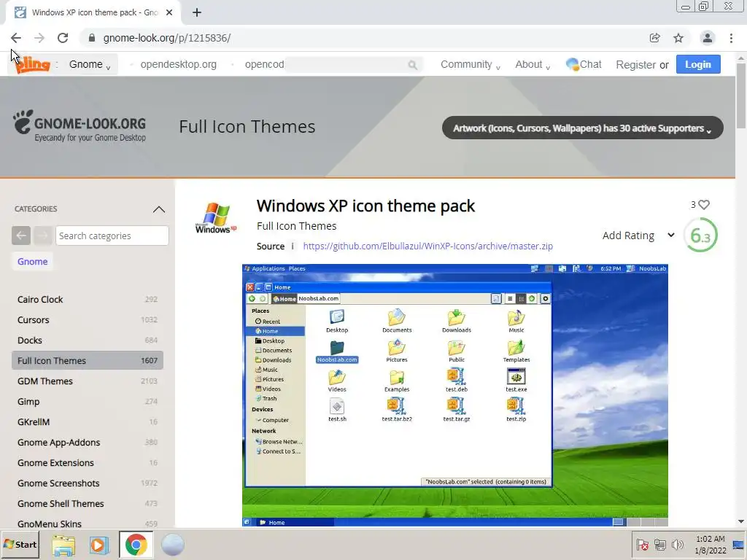Click the volume speaker tray icon
The width and height of the screenshot is (747, 560).
pos(677,545)
